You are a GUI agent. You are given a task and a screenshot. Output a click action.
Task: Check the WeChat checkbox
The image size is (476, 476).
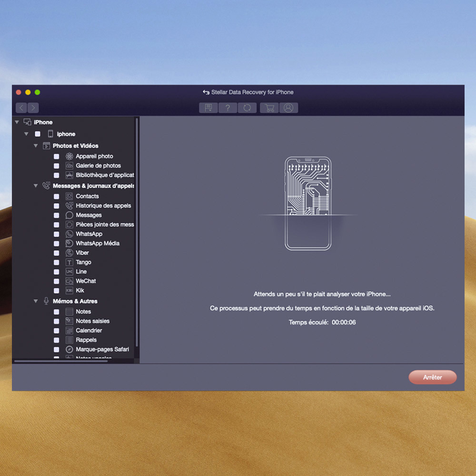click(57, 281)
